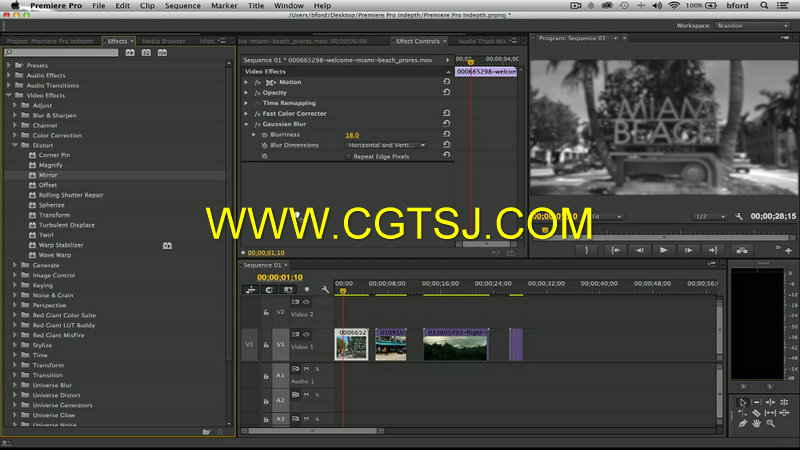Open the Marker menu
The width and height of the screenshot is (800, 450).
click(224, 6)
